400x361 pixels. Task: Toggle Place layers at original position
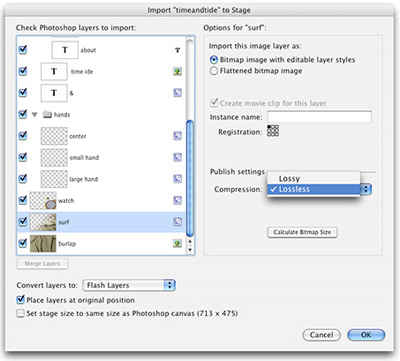[x=21, y=300]
